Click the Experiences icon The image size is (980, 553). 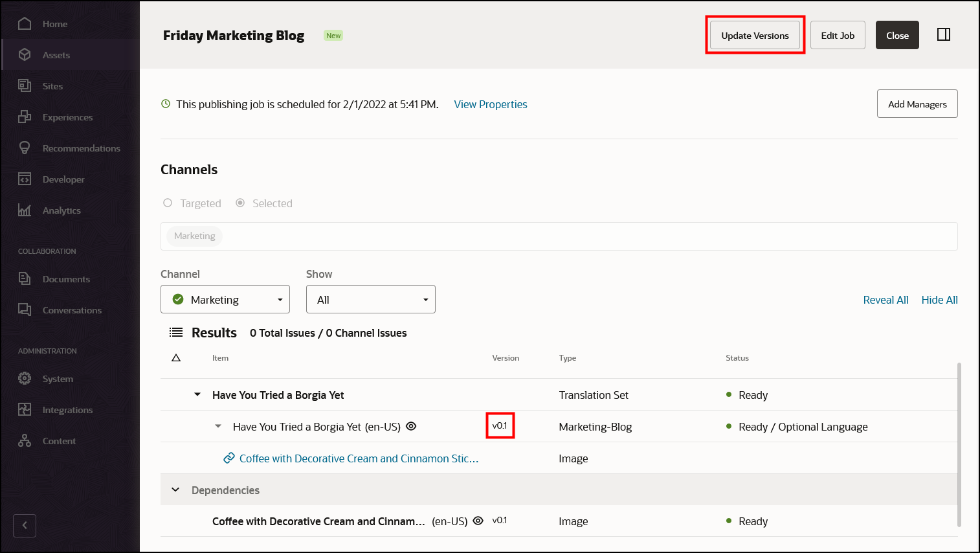coord(25,117)
